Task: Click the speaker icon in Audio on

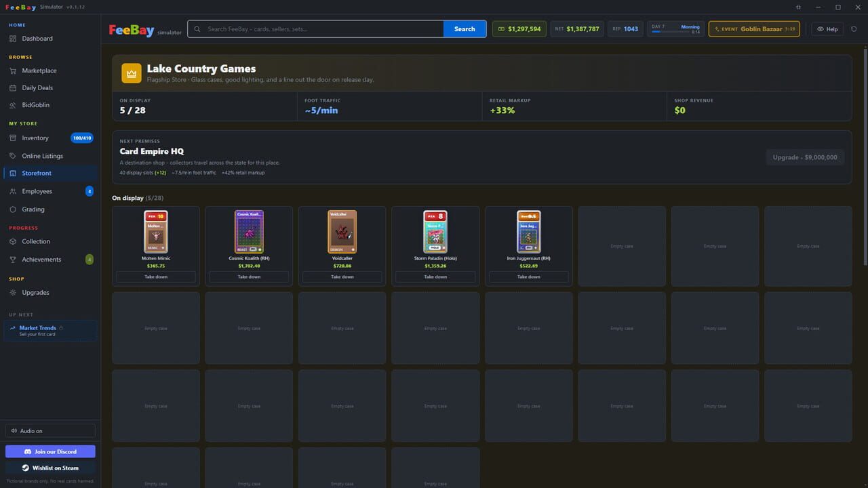Action: (x=14, y=431)
